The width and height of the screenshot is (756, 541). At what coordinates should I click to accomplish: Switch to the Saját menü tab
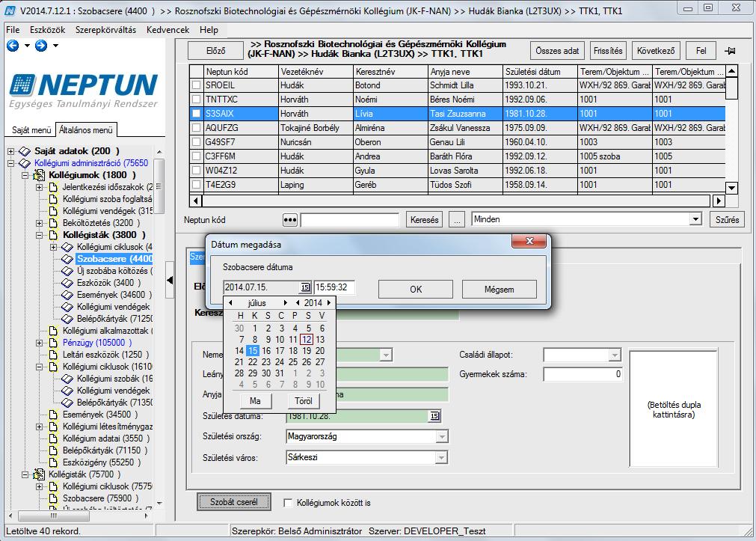pyautogui.click(x=31, y=130)
